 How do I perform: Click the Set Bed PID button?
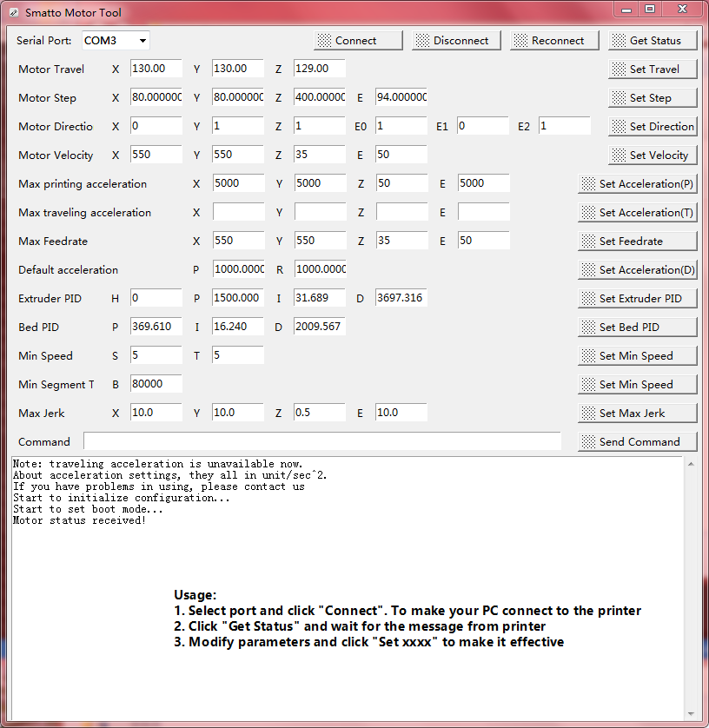[638, 328]
